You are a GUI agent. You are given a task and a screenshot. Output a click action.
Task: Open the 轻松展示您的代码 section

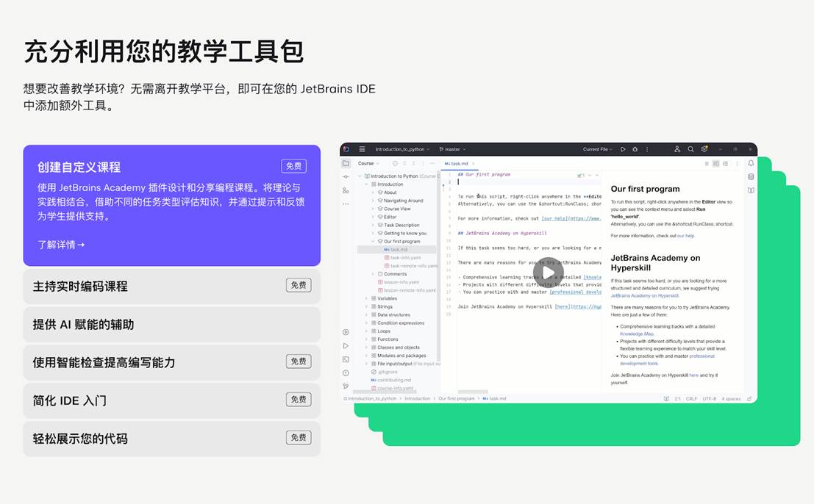[171, 439]
